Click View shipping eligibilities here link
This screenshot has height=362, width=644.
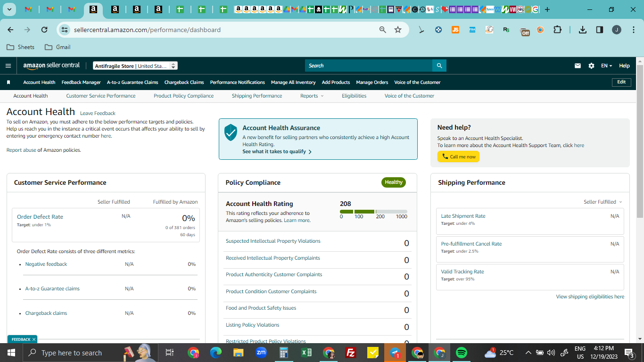click(590, 297)
